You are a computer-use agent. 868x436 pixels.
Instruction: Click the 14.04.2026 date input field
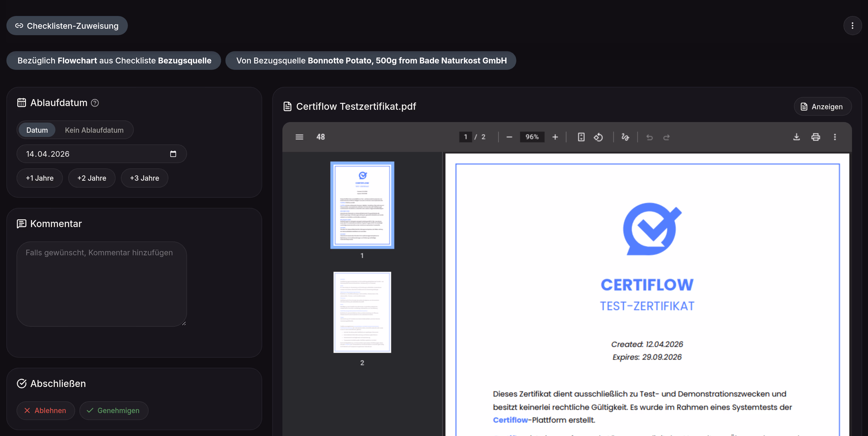point(102,154)
